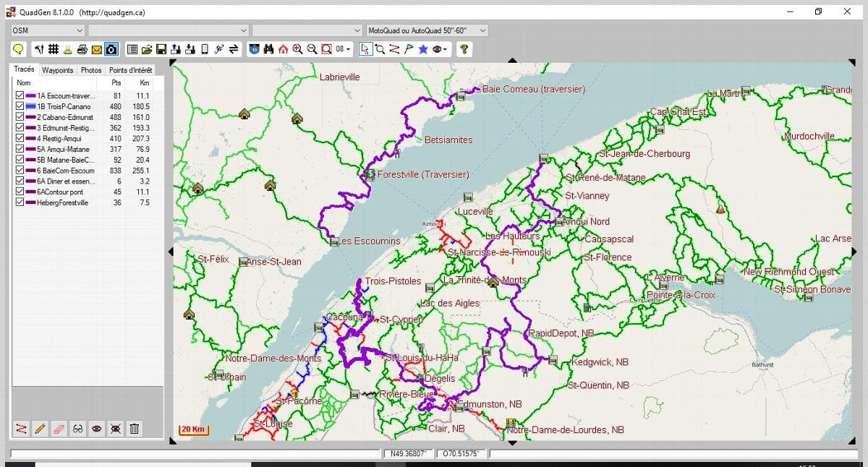Click the eraser icon below track list

click(59, 429)
